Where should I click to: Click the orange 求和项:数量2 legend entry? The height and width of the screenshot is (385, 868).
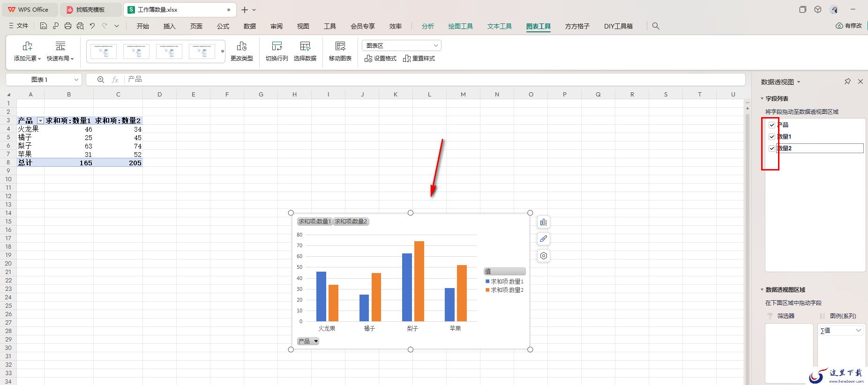(x=504, y=290)
